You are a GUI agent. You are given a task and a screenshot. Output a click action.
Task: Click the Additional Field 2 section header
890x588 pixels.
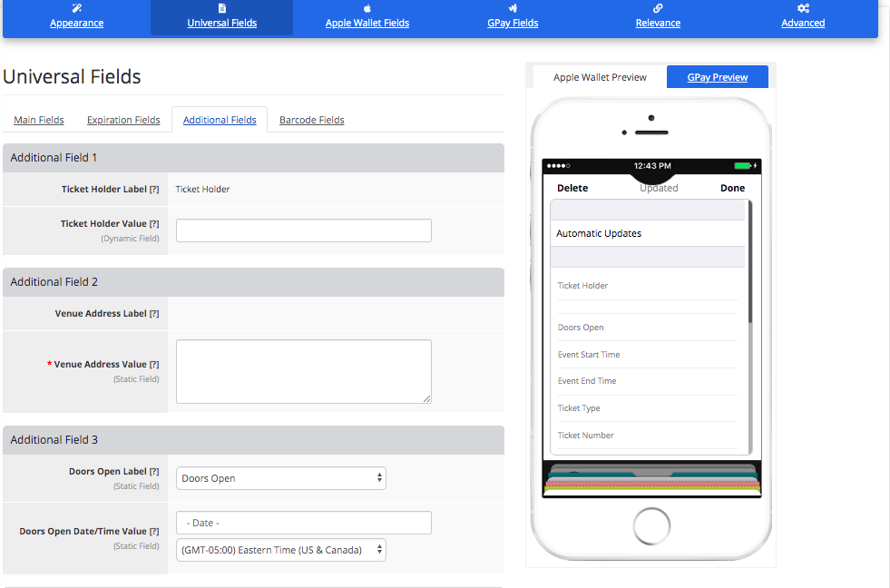point(253,282)
